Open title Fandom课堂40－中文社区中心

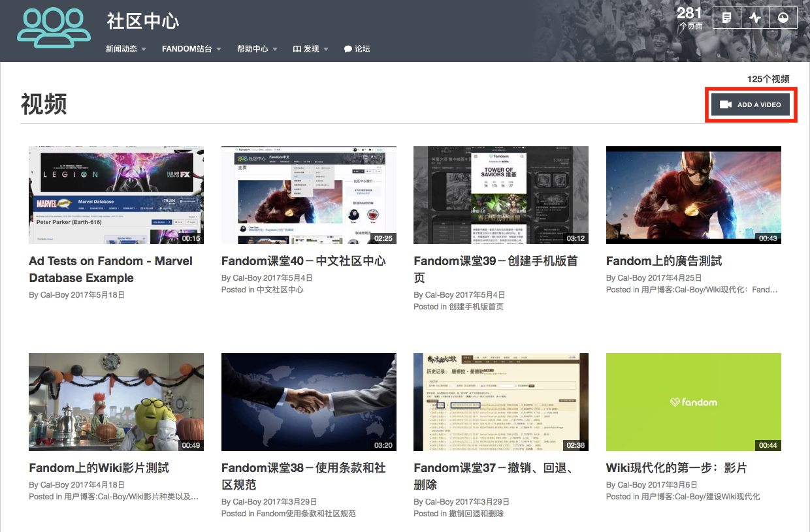pyautogui.click(x=304, y=261)
